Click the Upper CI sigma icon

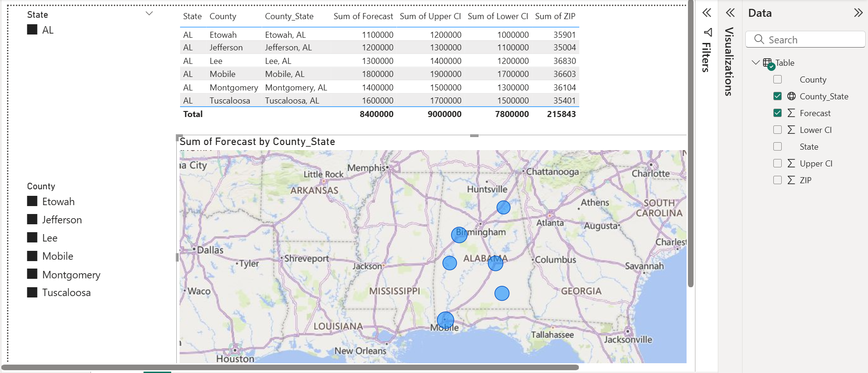pos(791,163)
